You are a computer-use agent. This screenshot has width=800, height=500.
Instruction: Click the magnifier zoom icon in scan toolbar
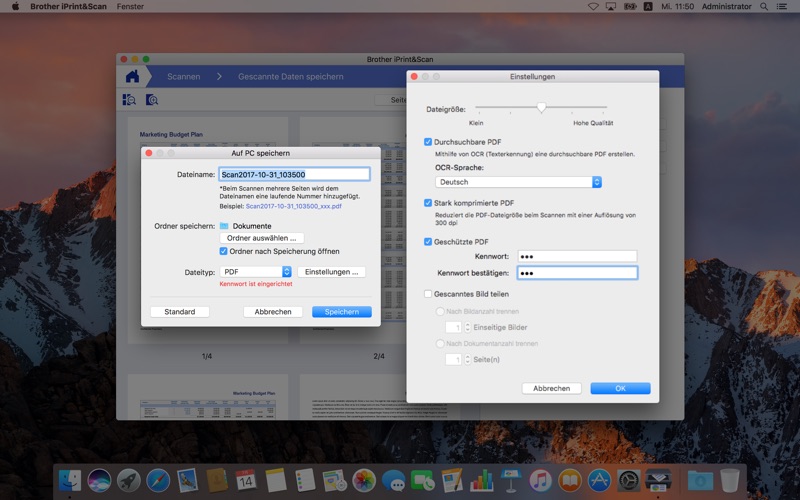(x=152, y=99)
